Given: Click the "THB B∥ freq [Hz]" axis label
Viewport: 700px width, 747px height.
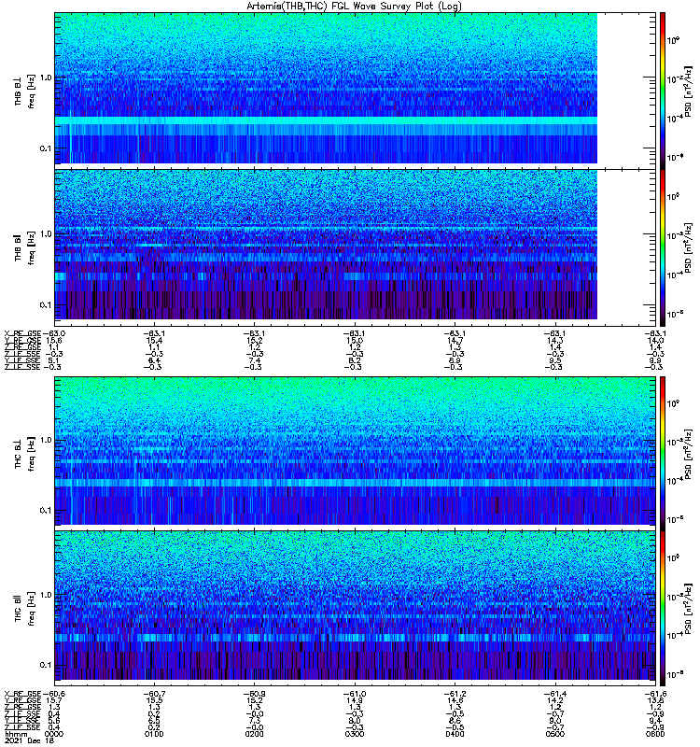Looking at the screenshot, I should 24,247.
